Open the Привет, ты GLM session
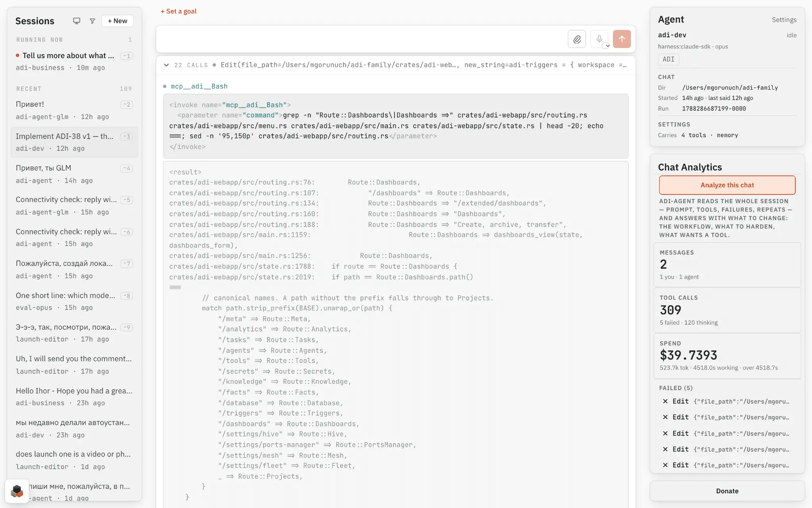The image size is (812, 508). [75, 174]
